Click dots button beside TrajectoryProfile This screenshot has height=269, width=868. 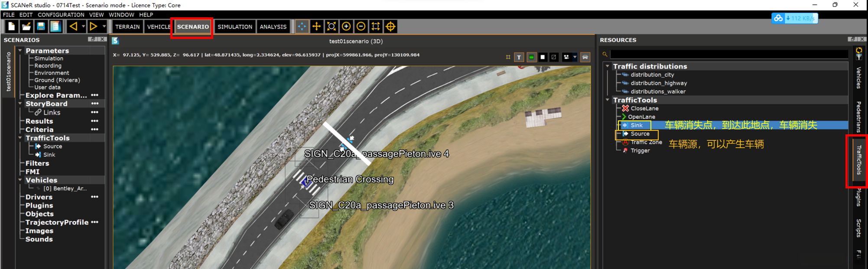click(94, 222)
